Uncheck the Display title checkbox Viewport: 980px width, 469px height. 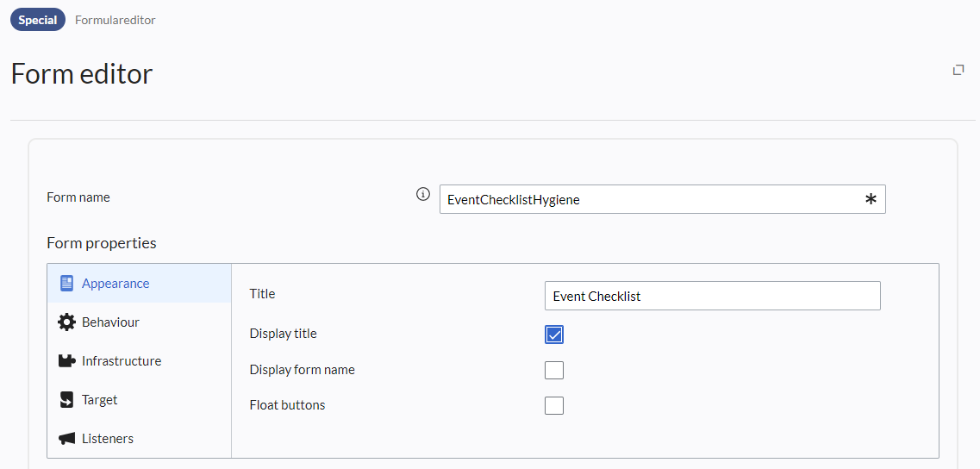click(554, 335)
